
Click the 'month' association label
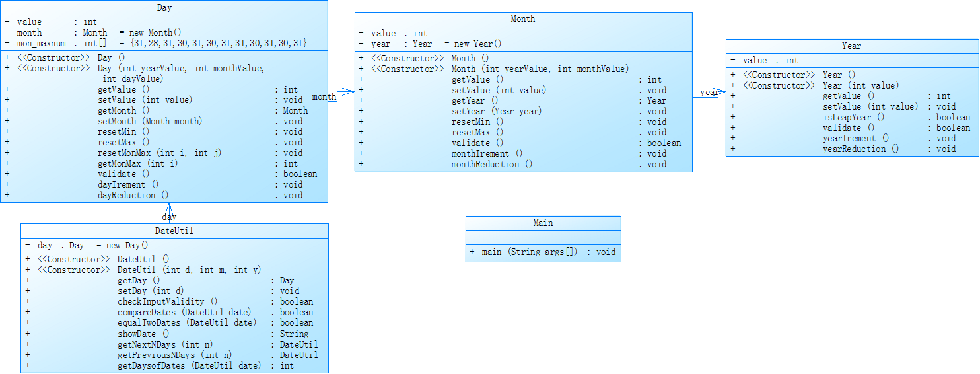point(324,97)
